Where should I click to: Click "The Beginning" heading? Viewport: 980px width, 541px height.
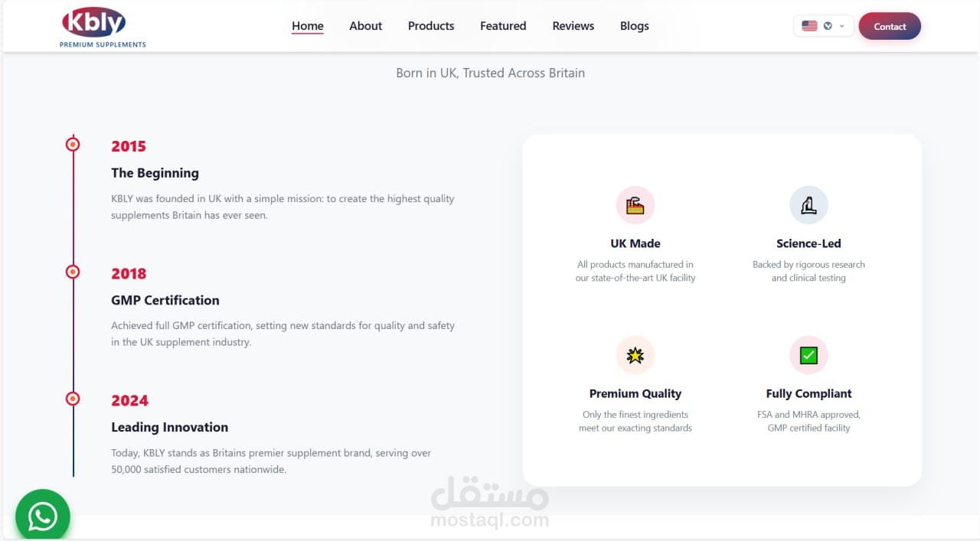155,173
